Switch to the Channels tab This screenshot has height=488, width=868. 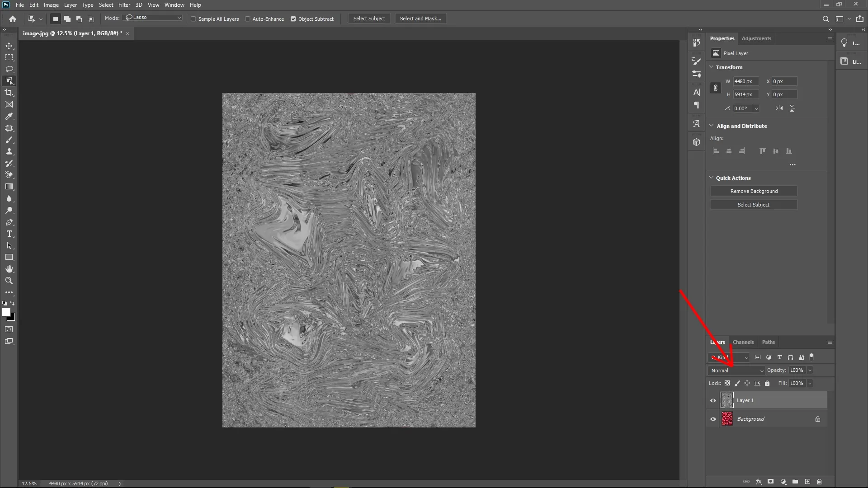pos(743,342)
